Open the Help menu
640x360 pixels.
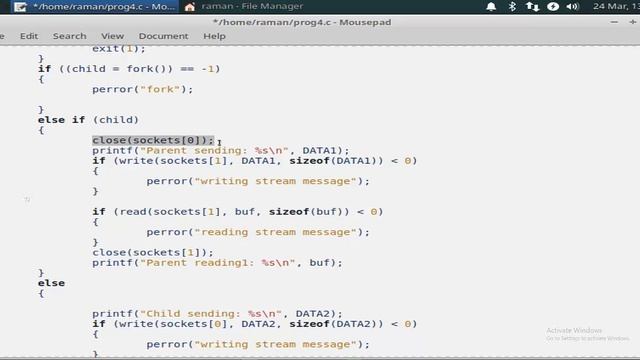tap(214, 36)
